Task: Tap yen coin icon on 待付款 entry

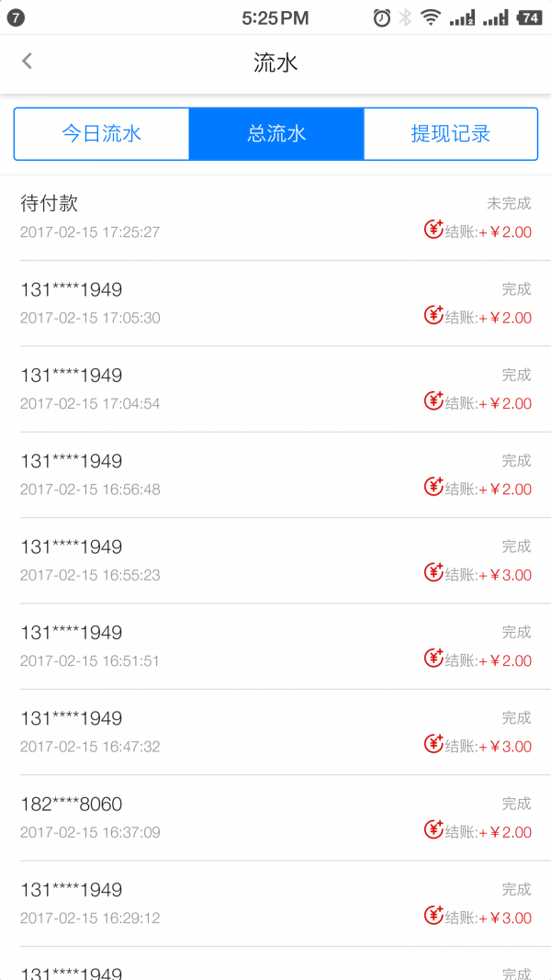Action: coord(433,229)
